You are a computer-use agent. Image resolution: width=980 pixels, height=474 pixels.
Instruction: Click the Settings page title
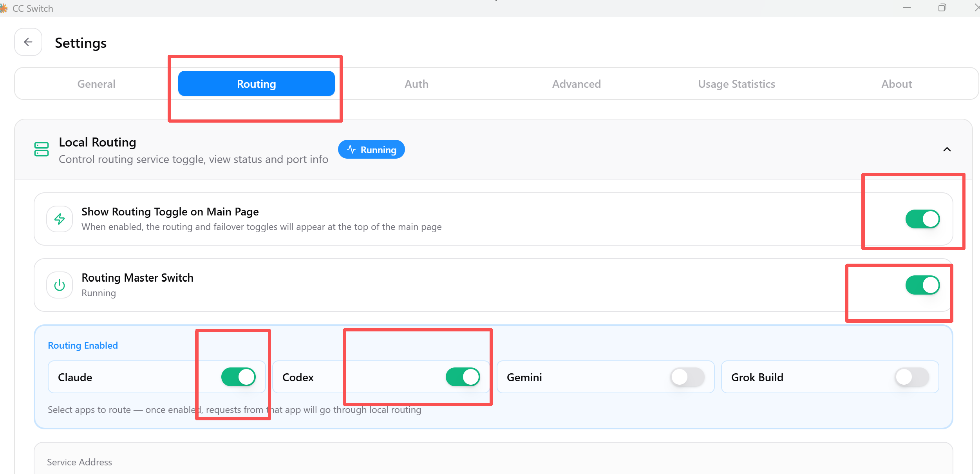(x=81, y=43)
